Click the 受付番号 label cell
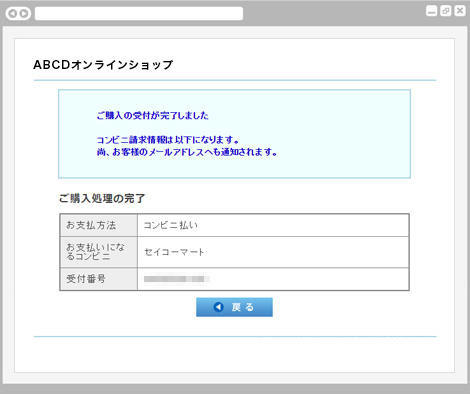The width and height of the screenshot is (470, 394). click(x=99, y=279)
